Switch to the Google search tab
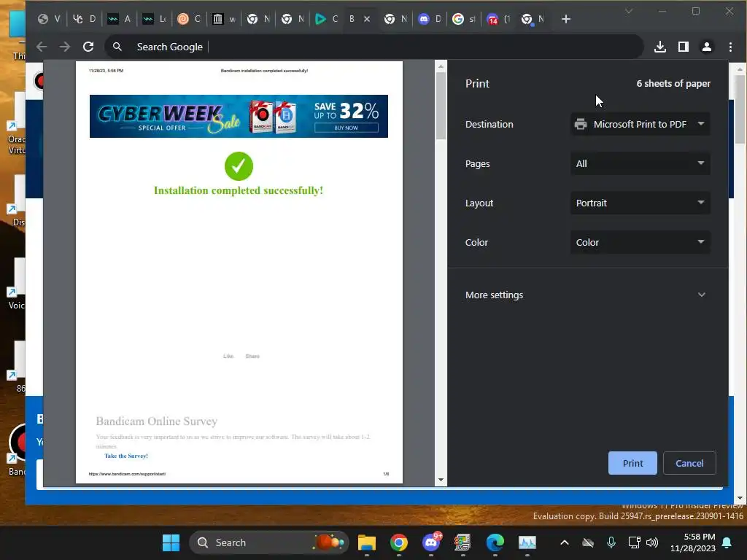The height and width of the screenshot is (560, 747). pos(464,19)
